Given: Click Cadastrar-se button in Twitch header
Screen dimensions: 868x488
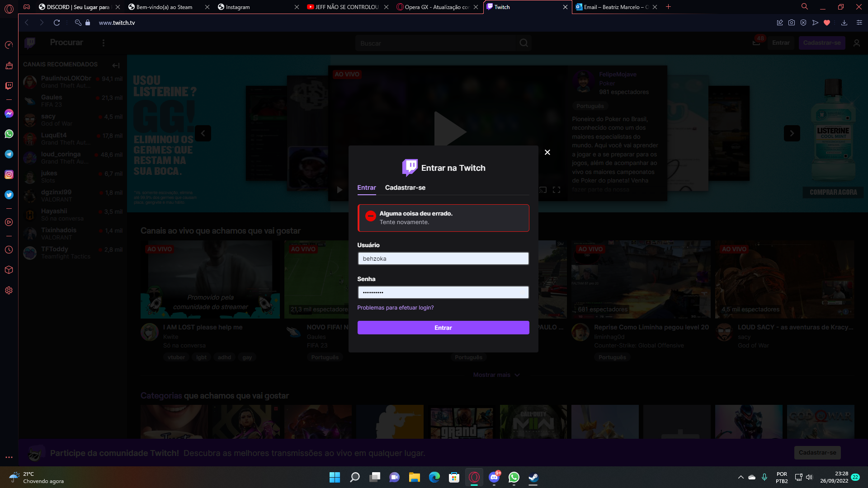Looking at the screenshot, I should click(822, 43).
